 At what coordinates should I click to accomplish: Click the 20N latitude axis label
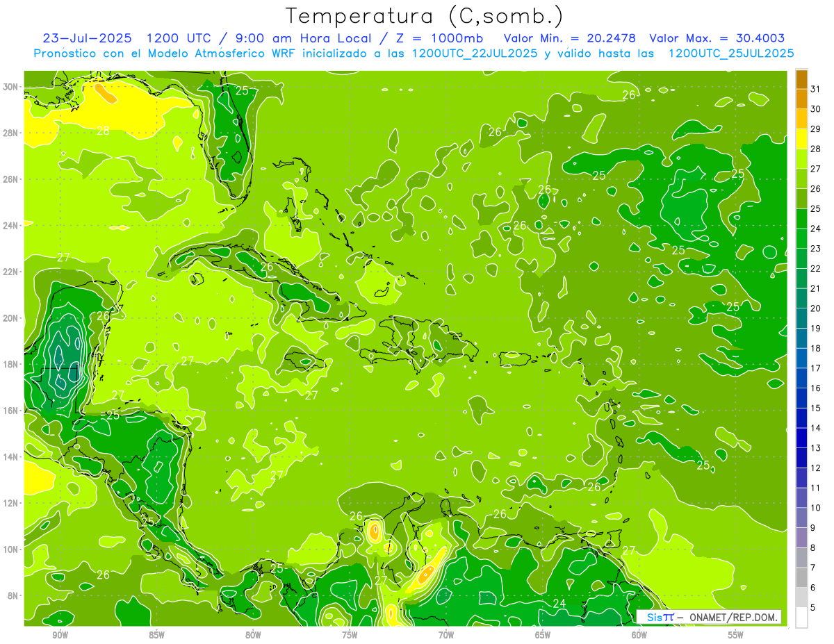coord(12,318)
